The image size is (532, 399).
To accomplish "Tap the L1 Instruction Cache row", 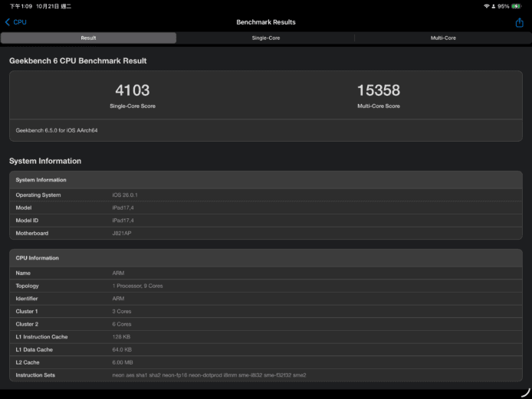I will [265, 337].
